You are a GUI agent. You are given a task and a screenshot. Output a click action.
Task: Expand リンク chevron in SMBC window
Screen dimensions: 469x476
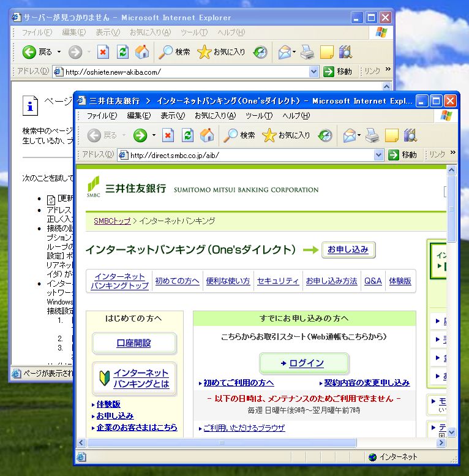[x=452, y=153]
